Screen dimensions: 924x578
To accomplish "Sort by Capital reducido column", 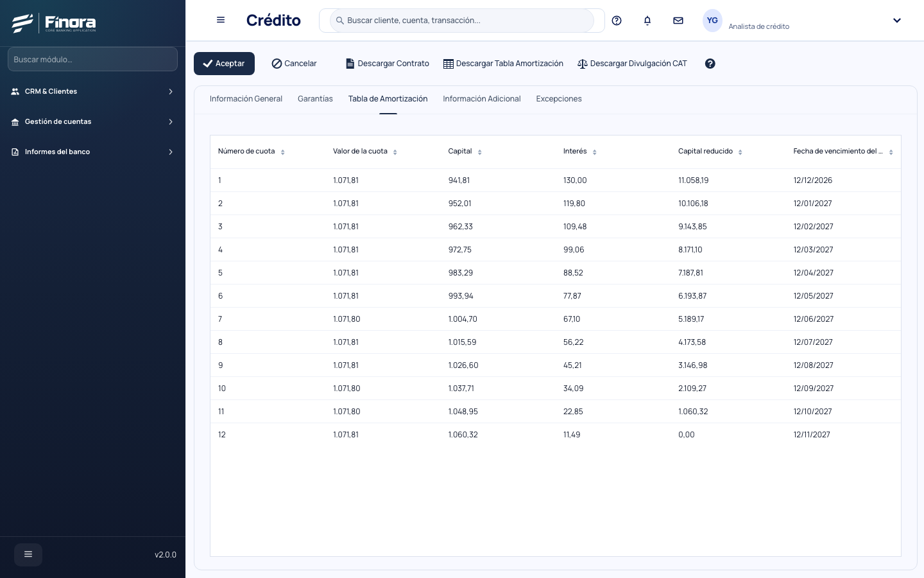I will [740, 152].
